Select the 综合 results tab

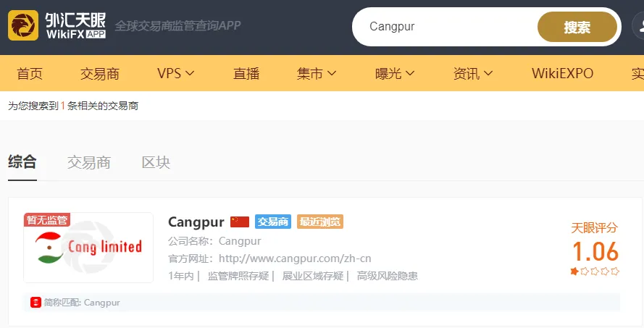tap(22, 161)
